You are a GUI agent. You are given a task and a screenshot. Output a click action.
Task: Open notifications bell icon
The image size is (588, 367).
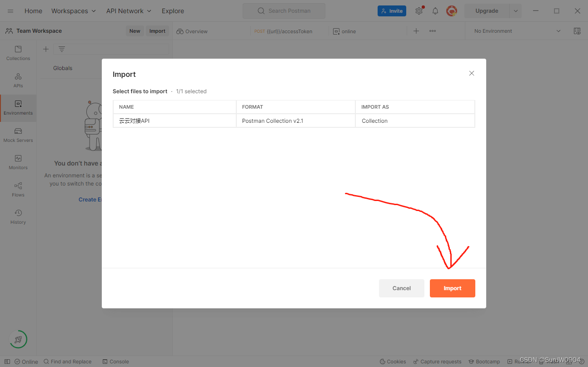(435, 11)
